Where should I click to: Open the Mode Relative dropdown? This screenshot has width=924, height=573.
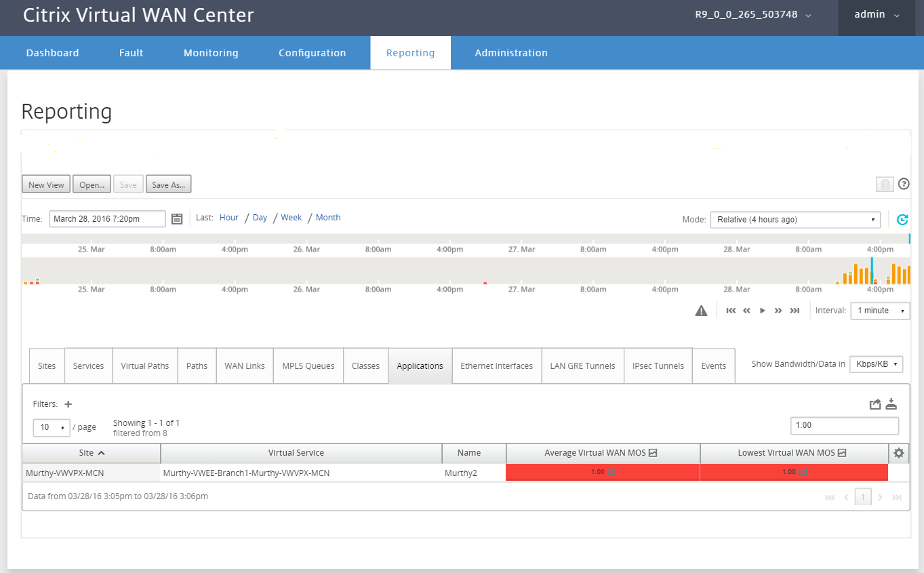[x=795, y=220]
